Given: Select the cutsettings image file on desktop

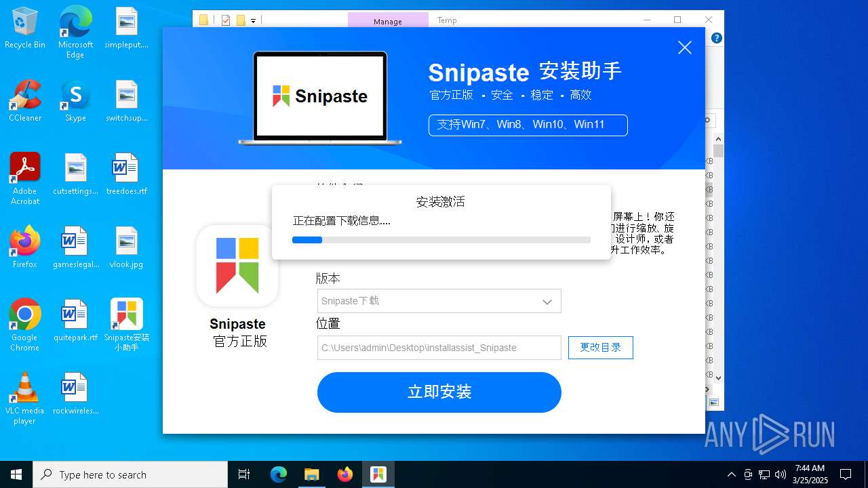Looking at the screenshot, I should point(75,175).
